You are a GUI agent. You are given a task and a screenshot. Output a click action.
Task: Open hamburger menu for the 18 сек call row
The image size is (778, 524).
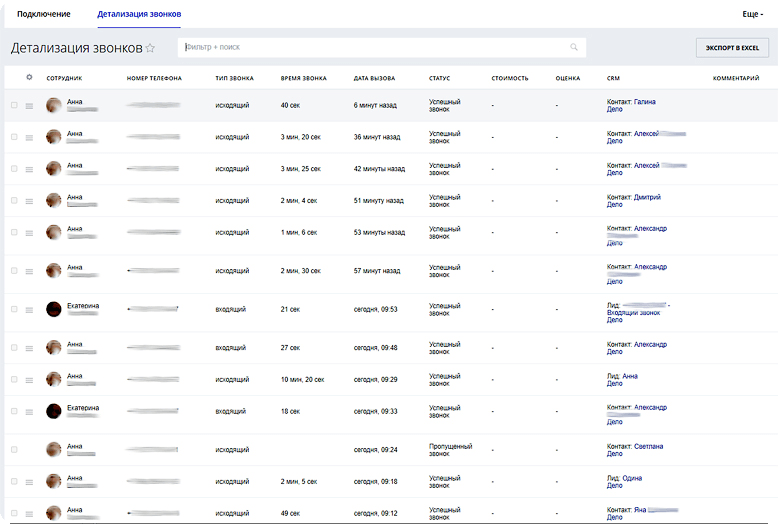click(29, 412)
